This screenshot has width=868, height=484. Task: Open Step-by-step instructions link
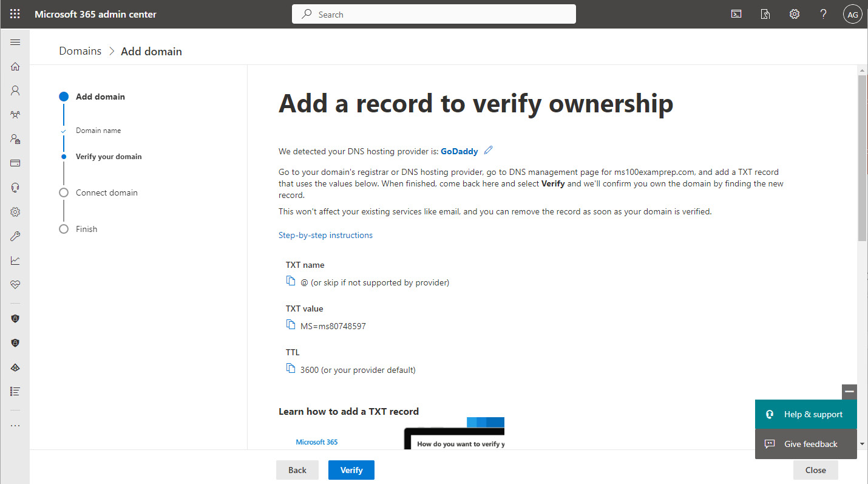tap(325, 235)
